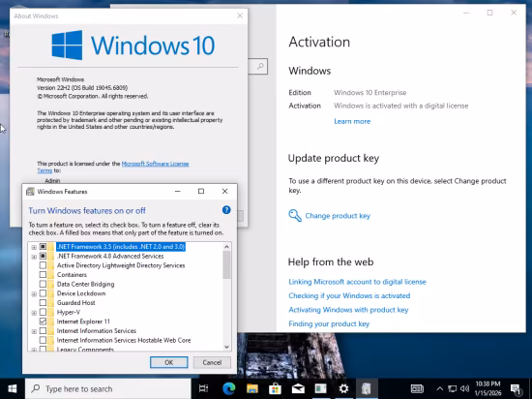Minimize the Windows Features window
The image size is (532, 399).
pos(177,191)
